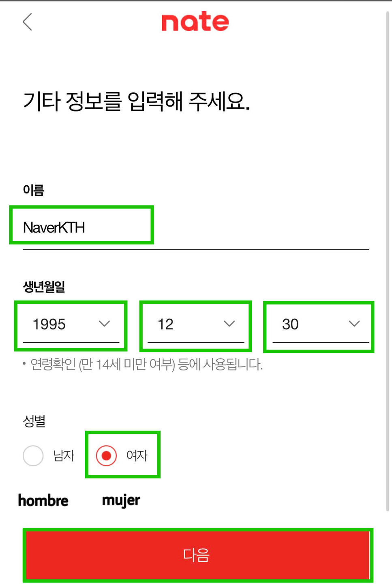This screenshot has width=392, height=584.
Task: Click the 생년월일 section label
Action: 44,287
